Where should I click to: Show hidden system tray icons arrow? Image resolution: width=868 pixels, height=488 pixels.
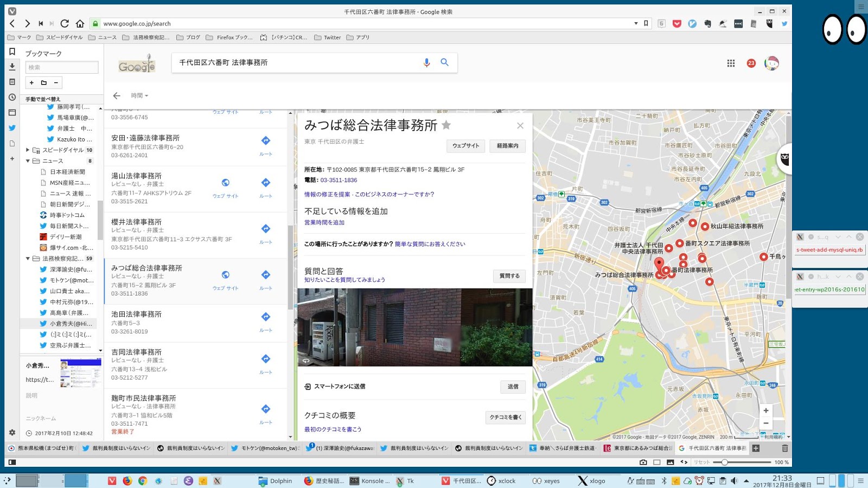(x=746, y=481)
